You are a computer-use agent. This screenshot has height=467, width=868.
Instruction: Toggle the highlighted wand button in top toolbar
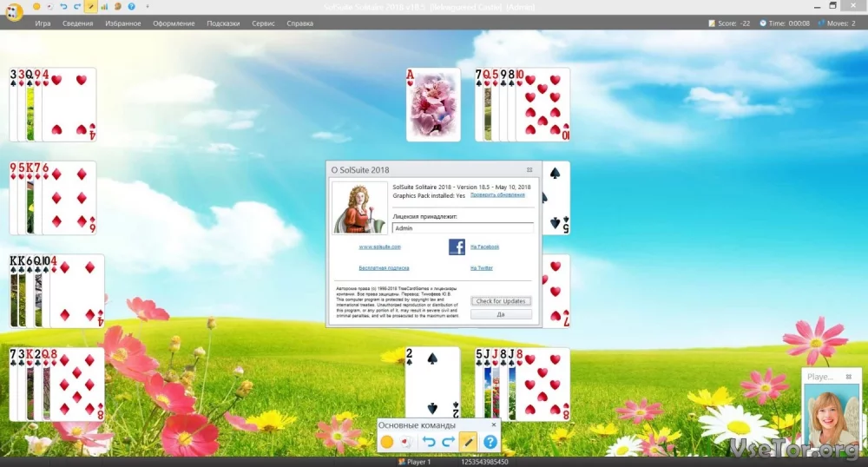[91, 6]
